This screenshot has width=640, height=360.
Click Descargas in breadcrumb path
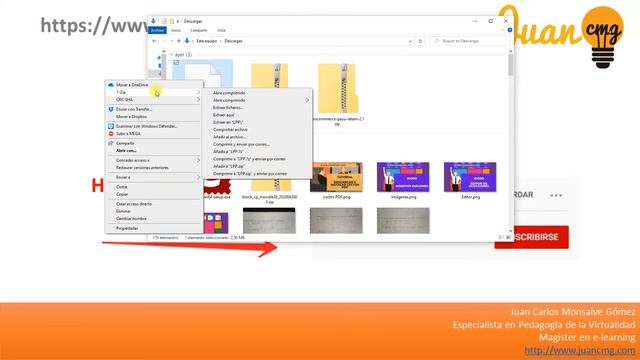point(233,41)
